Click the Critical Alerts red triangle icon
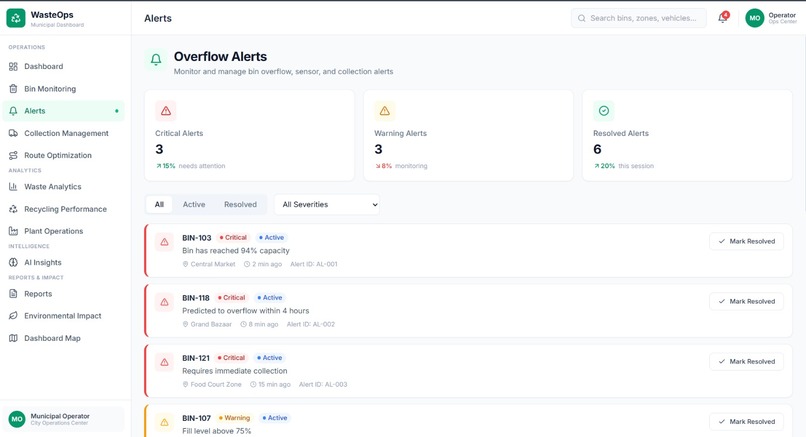Screen dimensions: 806x437 pos(166,111)
